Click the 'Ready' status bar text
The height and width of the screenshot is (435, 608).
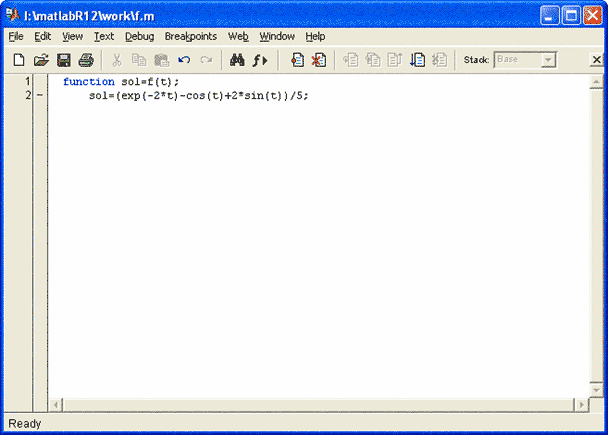click(25, 423)
